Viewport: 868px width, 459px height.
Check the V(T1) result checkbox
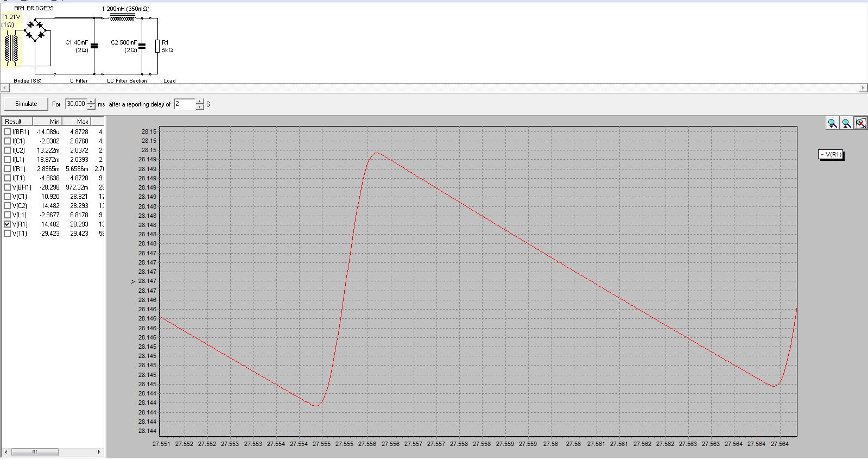click(x=7, y=233)
